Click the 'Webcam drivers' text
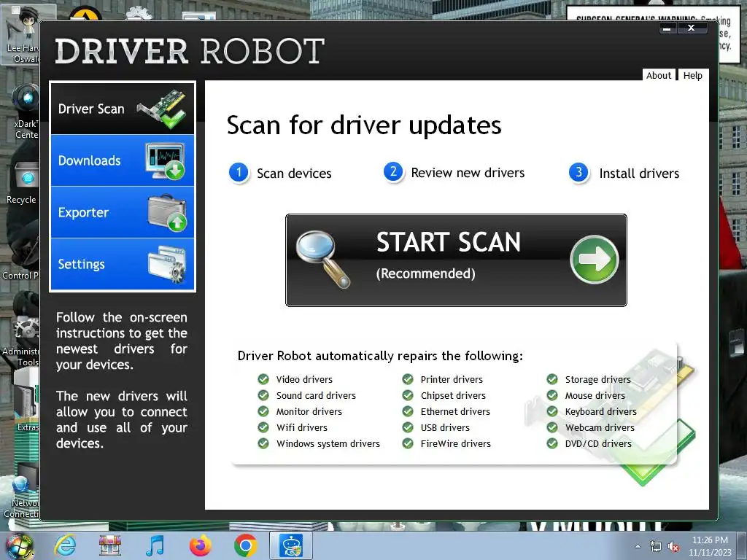Image resolution: width=747 pixels, height=560 pixels. (600, 427)
